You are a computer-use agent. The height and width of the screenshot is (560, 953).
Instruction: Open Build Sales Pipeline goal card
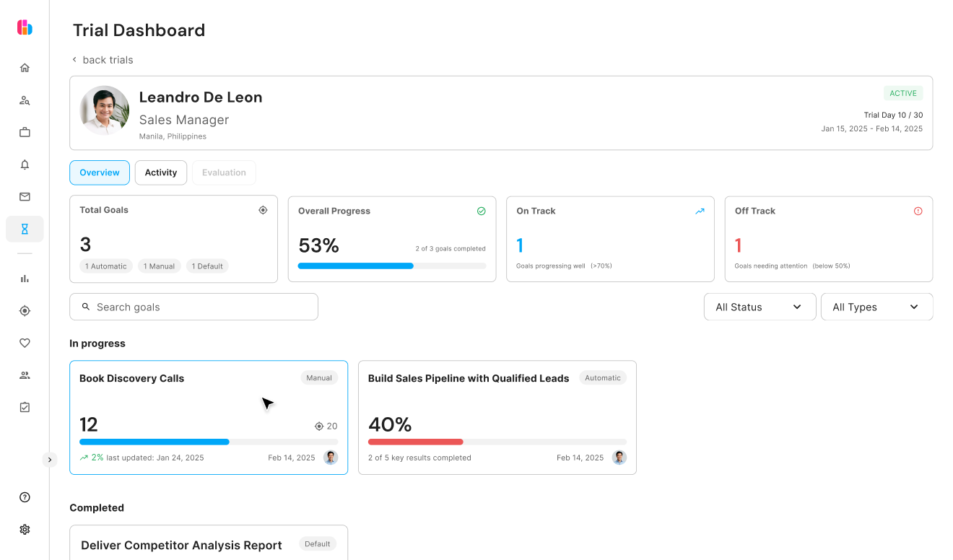[x=497, y=417]
